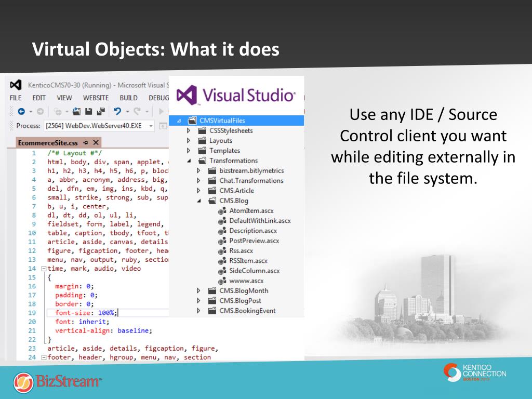
Task: Collapse the code block at line 14
Action: [44, 269]
